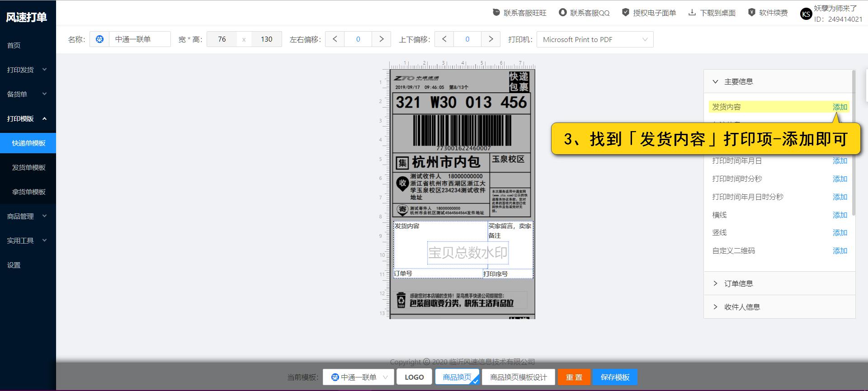
Task: Click the 下载到桌面 download icon
Action: click(692, 13)
